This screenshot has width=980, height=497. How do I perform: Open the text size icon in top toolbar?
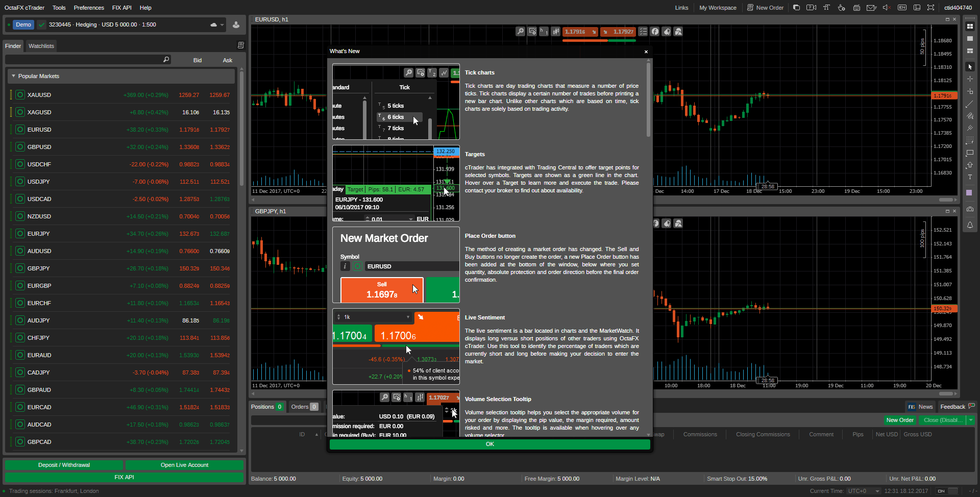click(826, 8)
